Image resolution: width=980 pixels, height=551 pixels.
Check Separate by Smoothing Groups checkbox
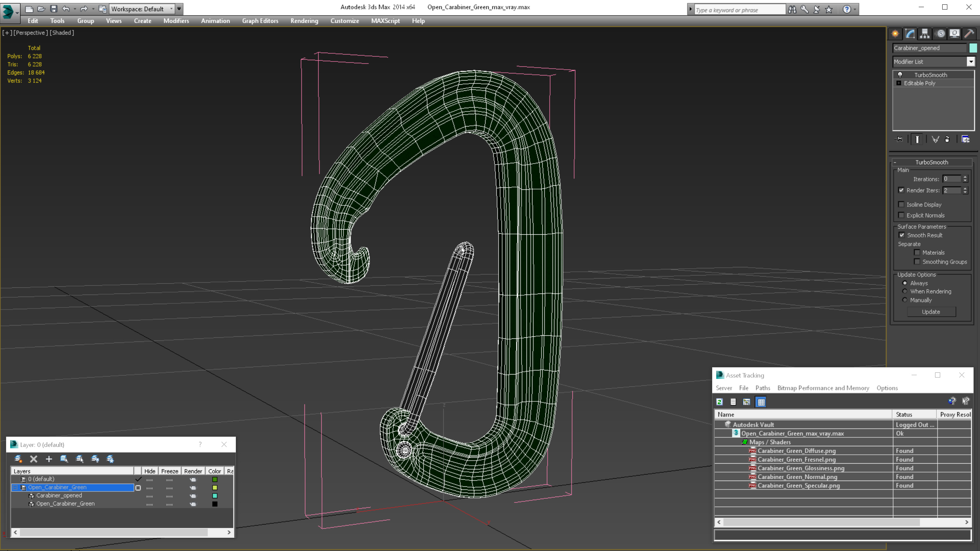tap(917, 262)
